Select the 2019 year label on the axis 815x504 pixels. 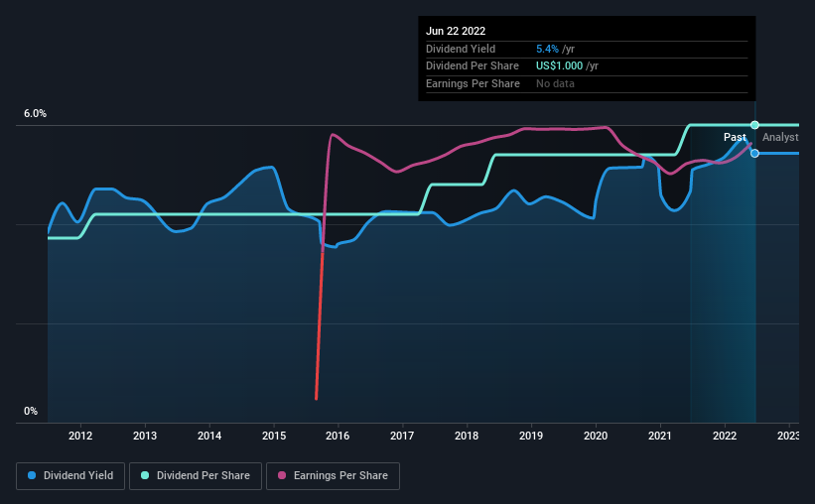pyautogui.click(x=531, y=436)
